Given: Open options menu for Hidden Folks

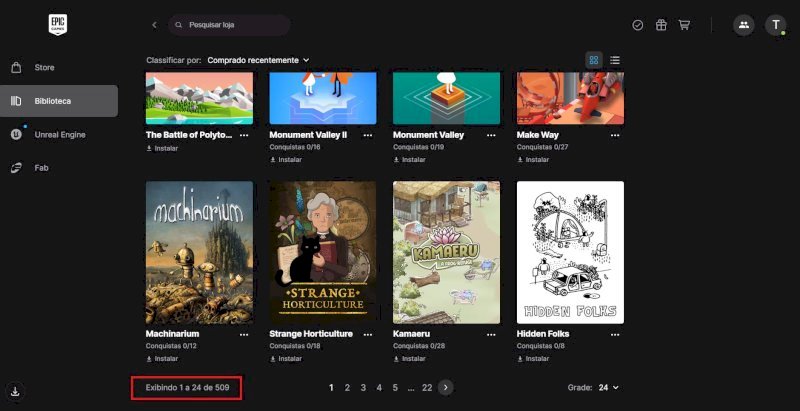Looking at the screenshot, I should [x=615, y=335].
